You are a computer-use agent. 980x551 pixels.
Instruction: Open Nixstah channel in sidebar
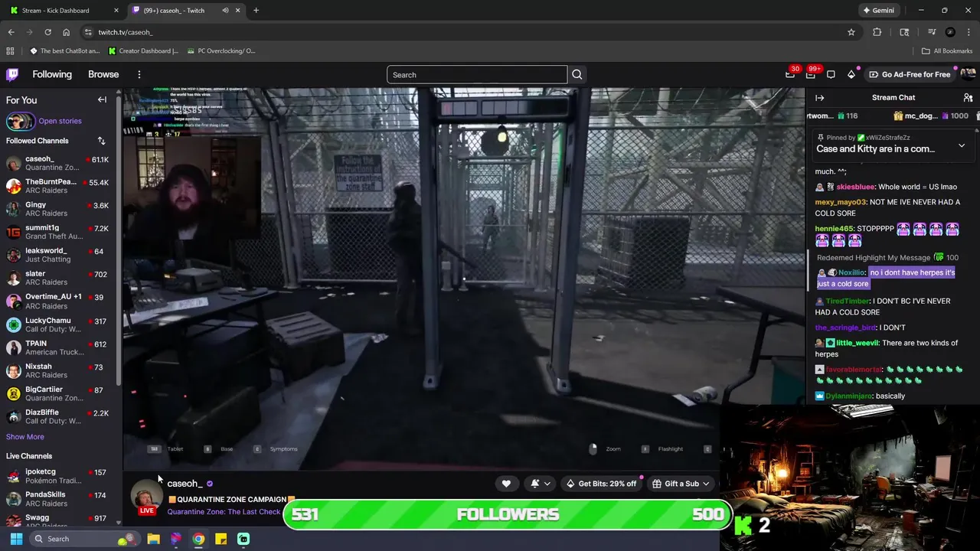57,370
